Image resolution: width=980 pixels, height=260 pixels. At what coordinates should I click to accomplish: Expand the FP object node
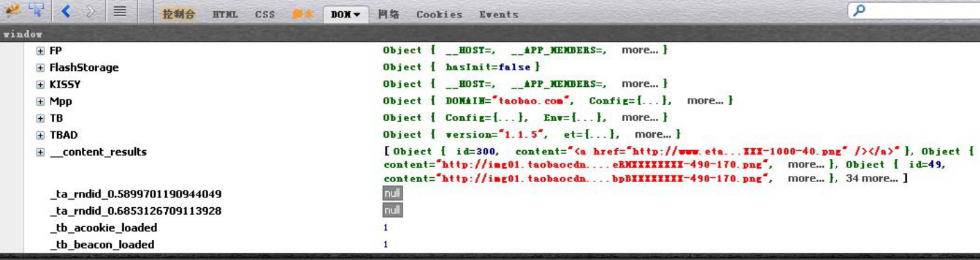40,51
